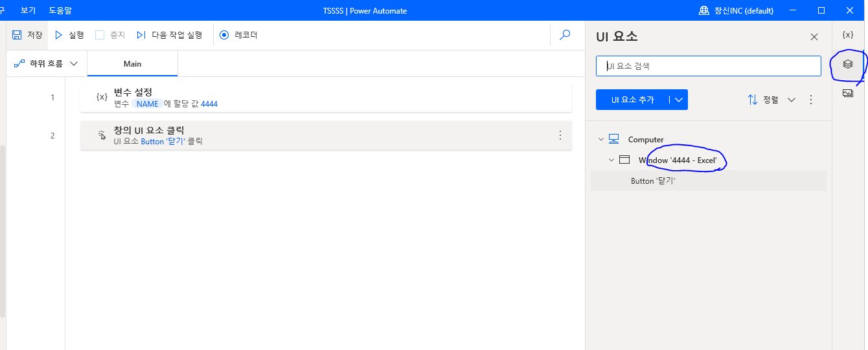The height and width of the screenshot is (350, 868).
Task: Click the UI 요소 검색 search field
Action: click(709, 66)
